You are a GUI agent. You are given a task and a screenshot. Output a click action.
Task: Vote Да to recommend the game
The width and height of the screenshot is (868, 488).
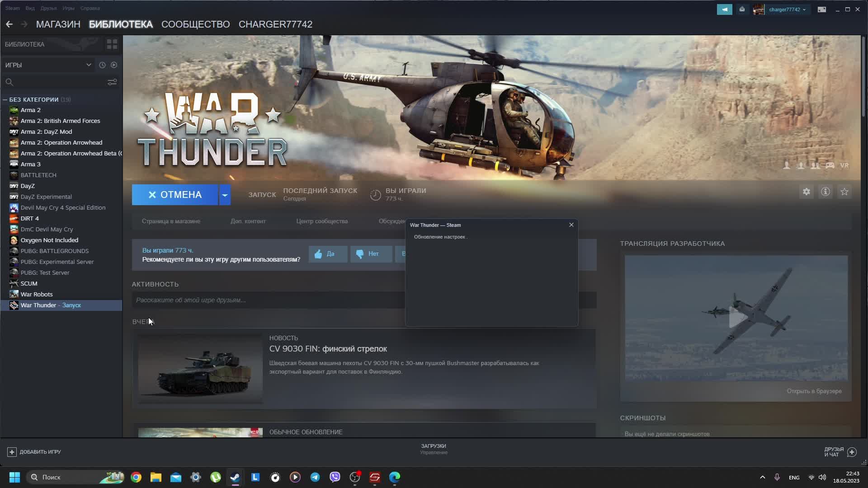[328, 254]
